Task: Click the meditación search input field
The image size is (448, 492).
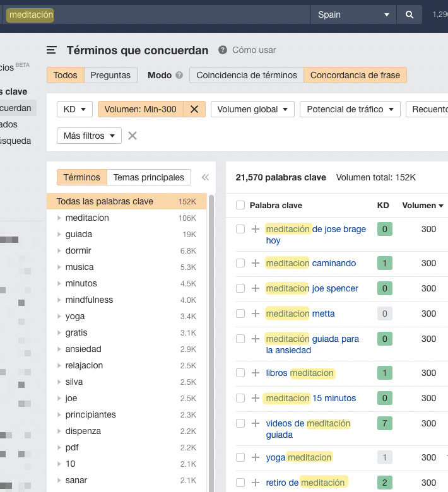Action: click(x=158, y=15)
